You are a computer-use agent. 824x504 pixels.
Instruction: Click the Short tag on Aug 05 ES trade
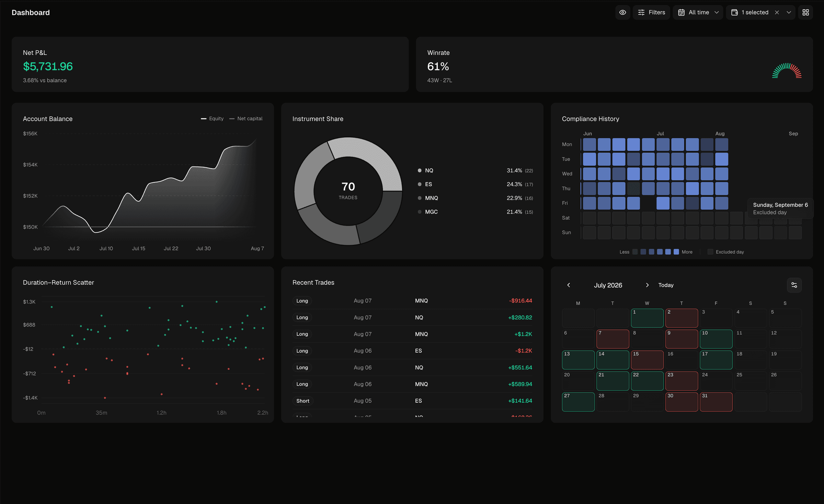(x=303, y=401)
